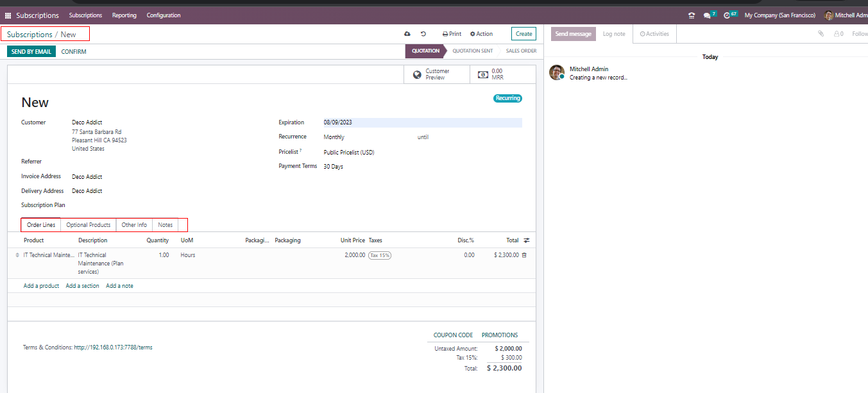868x393 pixels.
Task: Open the Other Info tab
Action: tap(134, 225)
